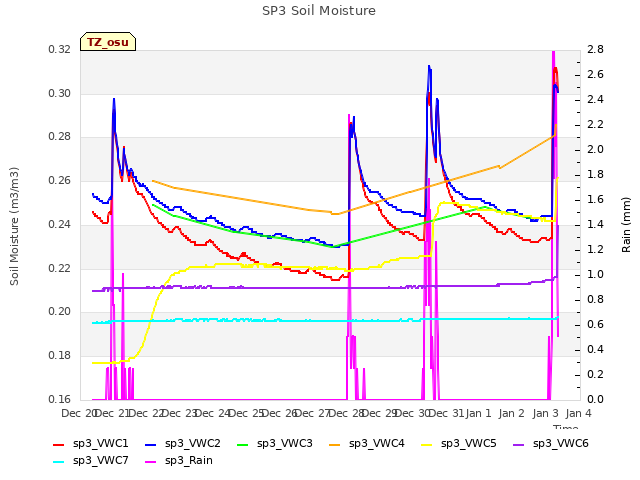
Task: Click the sp3_VWC6 purple legend swatch
Action: click(519, 445)
